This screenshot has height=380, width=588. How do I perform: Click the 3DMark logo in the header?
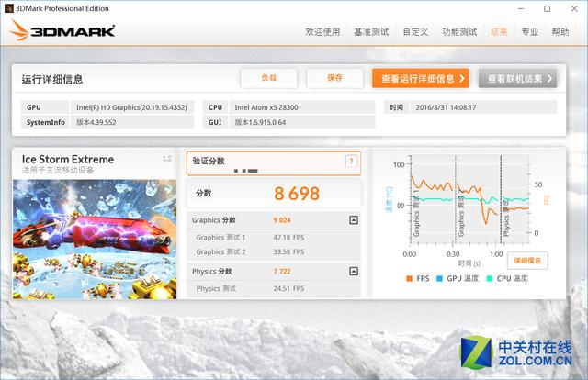(62, 30)
